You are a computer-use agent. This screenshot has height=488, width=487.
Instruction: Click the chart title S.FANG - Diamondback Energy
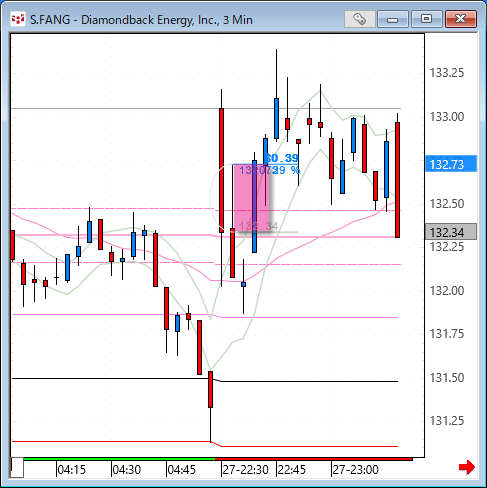141,20
